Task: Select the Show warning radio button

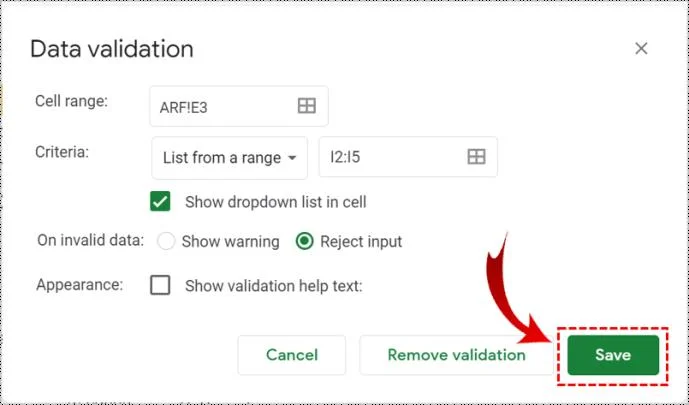Action: tap(166, 241)
